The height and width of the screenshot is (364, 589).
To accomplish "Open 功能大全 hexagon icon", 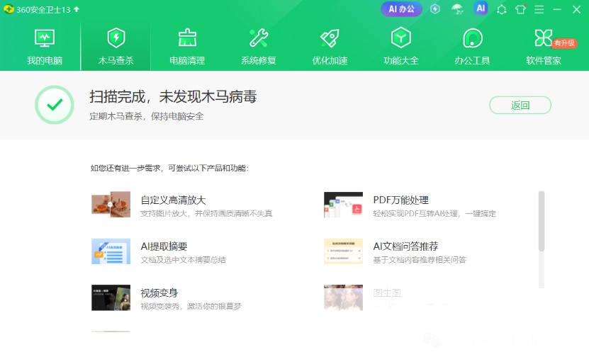I will pos(400,38).
